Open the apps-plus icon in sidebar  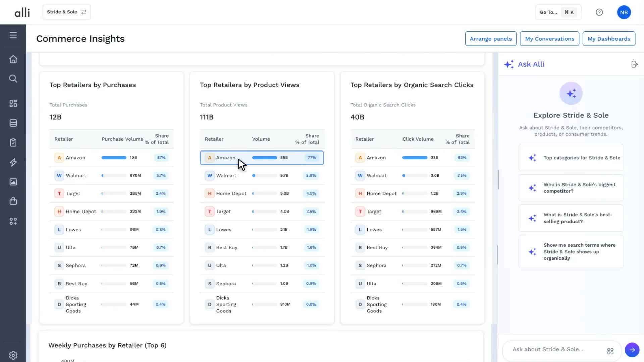pyautogui.click(x=13, y=221)
